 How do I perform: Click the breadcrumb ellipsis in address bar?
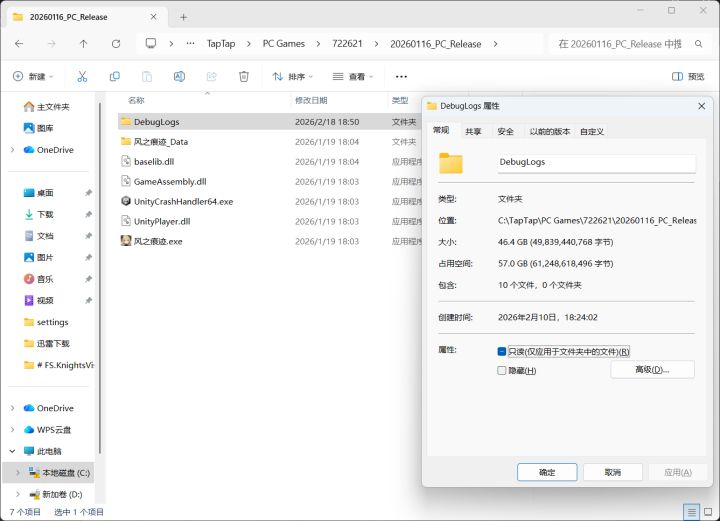click(x=190, y=44)
